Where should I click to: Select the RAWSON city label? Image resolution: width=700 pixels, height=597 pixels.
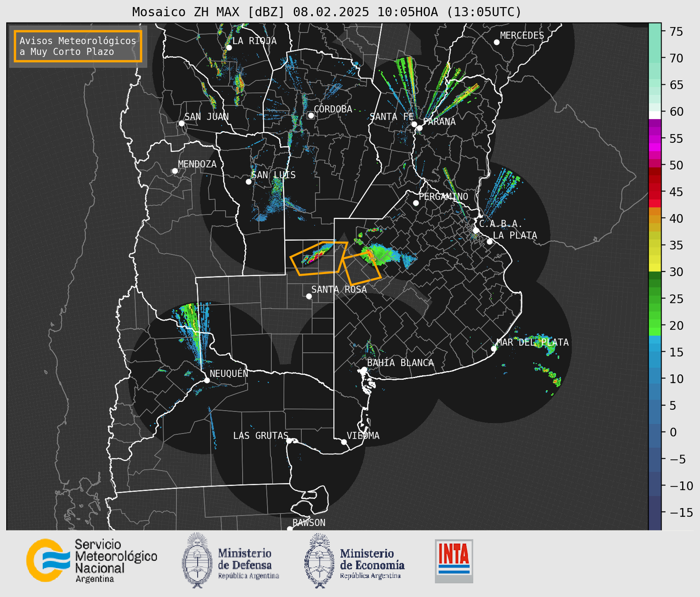(309, 523)
